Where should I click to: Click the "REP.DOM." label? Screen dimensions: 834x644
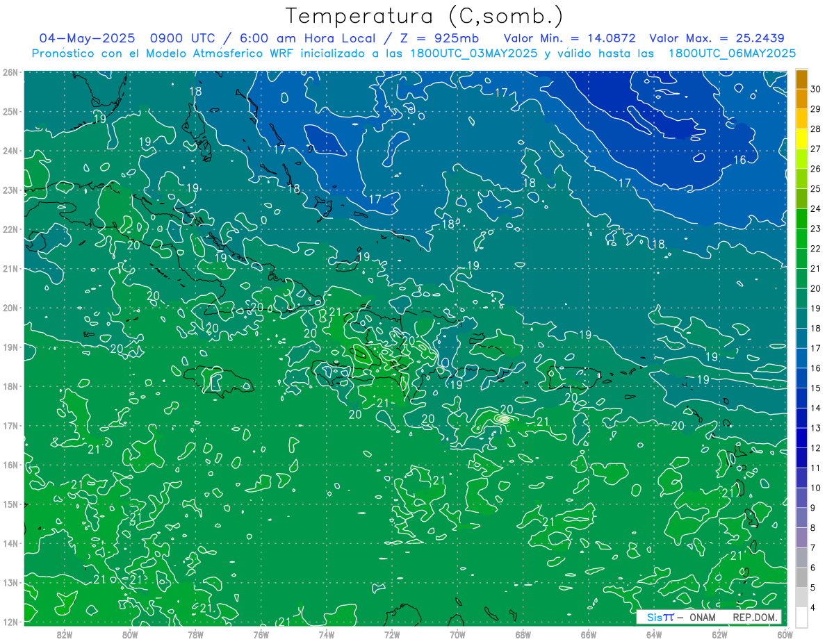(755, 617)
